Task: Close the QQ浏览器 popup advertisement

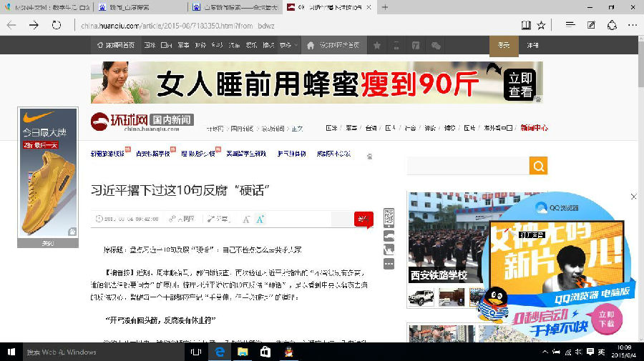Action: (x=633, y=196)
